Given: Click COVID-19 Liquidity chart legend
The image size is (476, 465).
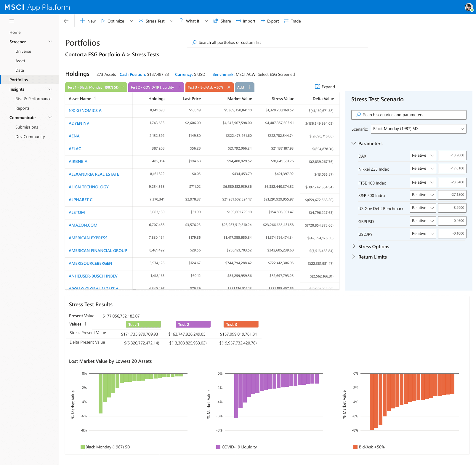Looking at the screenshot, I should (x=237, y=447).
